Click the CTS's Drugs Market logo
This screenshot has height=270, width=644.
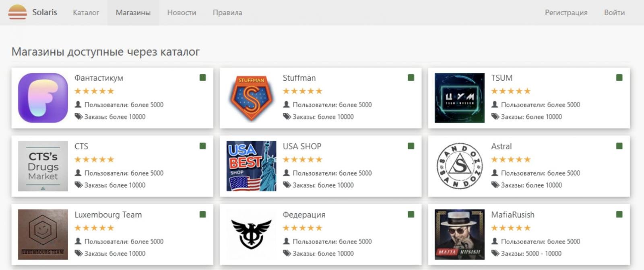pos(43,166)
